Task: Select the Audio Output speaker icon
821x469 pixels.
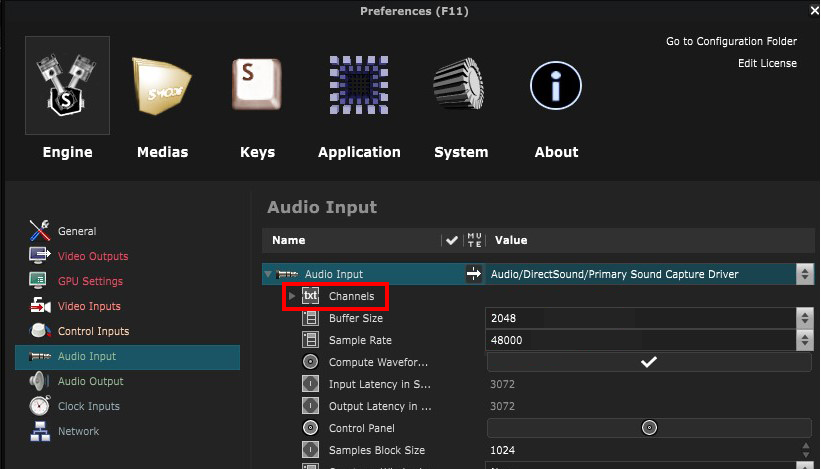Action: point(39,381)
